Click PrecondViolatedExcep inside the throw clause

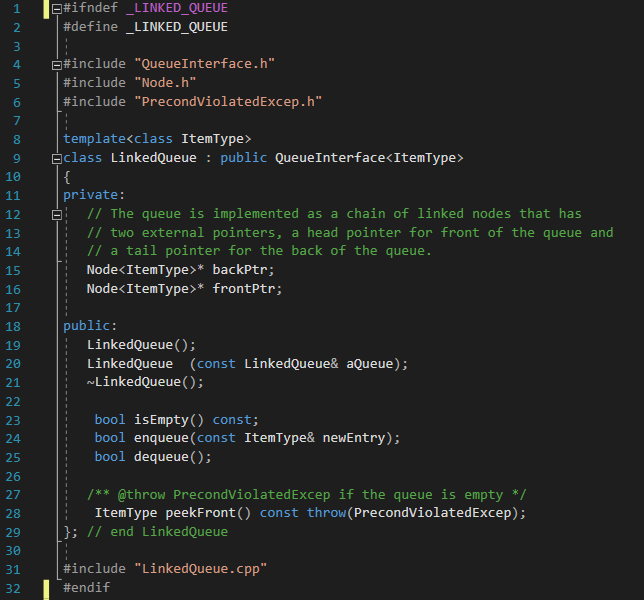tap(432, 513)
